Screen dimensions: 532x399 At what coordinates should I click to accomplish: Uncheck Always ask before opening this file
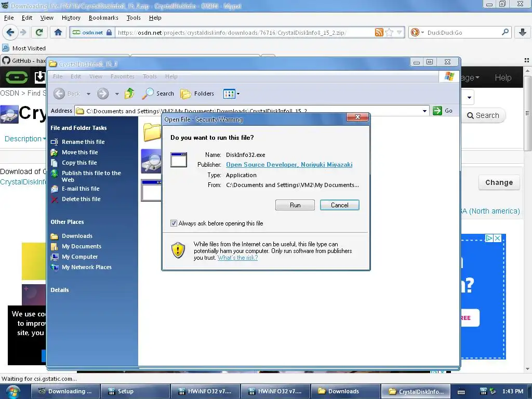tap(174, 223)
